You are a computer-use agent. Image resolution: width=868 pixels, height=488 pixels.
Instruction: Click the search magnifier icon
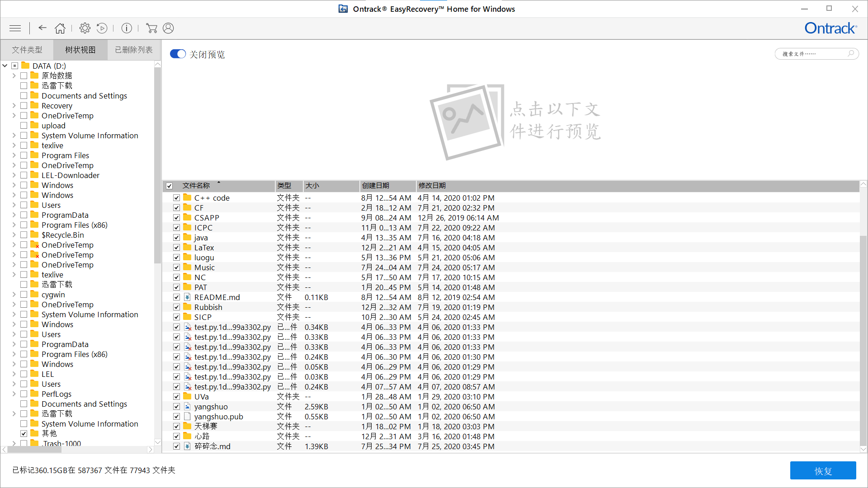pos(851,53)
